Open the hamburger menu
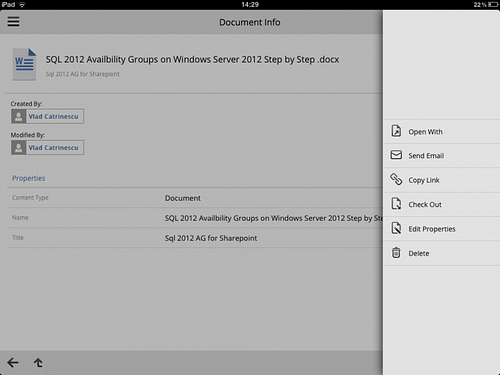 [13, 22]
